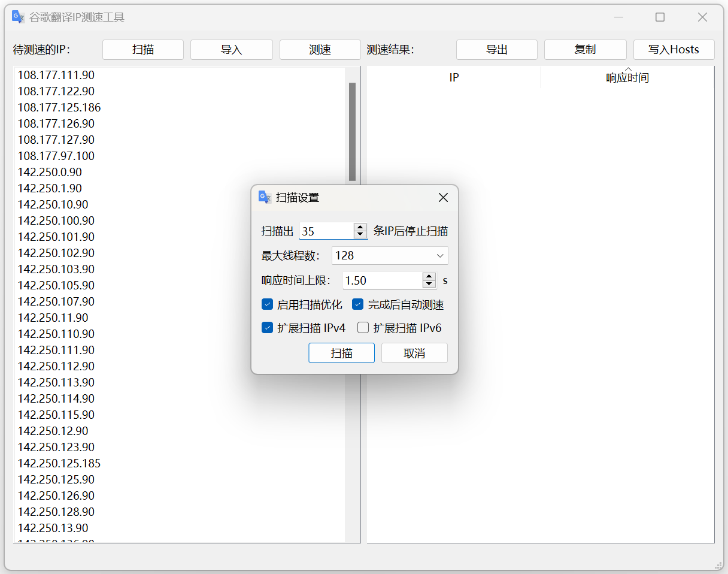Select IP 142.250.112.90 in the list
This screenshot has width=728, height=574.
click(56, 366)
